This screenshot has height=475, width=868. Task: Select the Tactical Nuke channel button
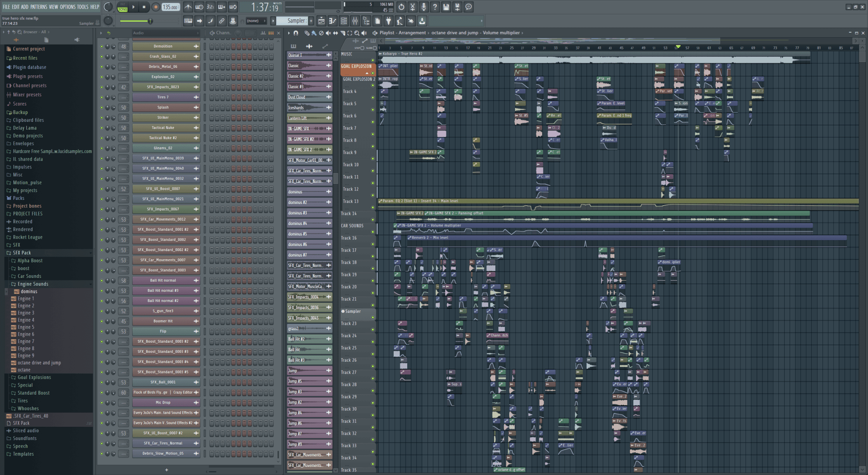pos(163,128)
